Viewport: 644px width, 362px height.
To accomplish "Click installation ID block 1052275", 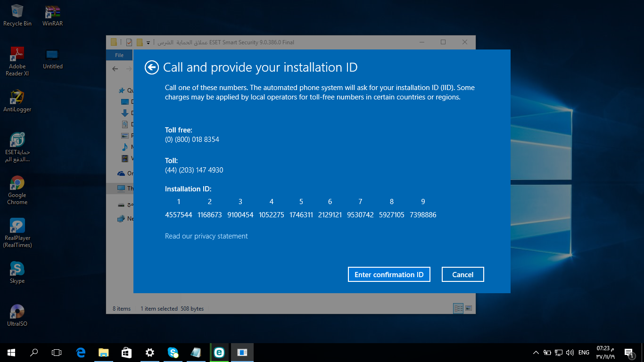I will coord(271,215).
